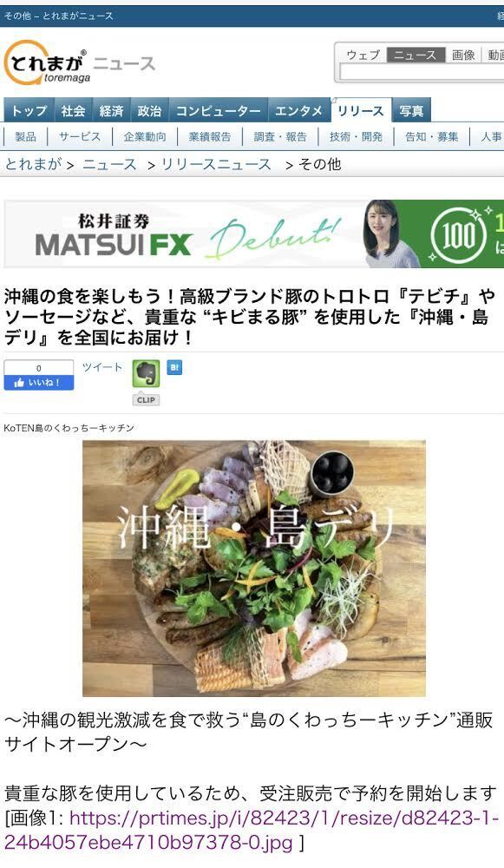Click the Evernote clip elephant icon
This screenshot has height=868, width=504.
tap(146, 373)
